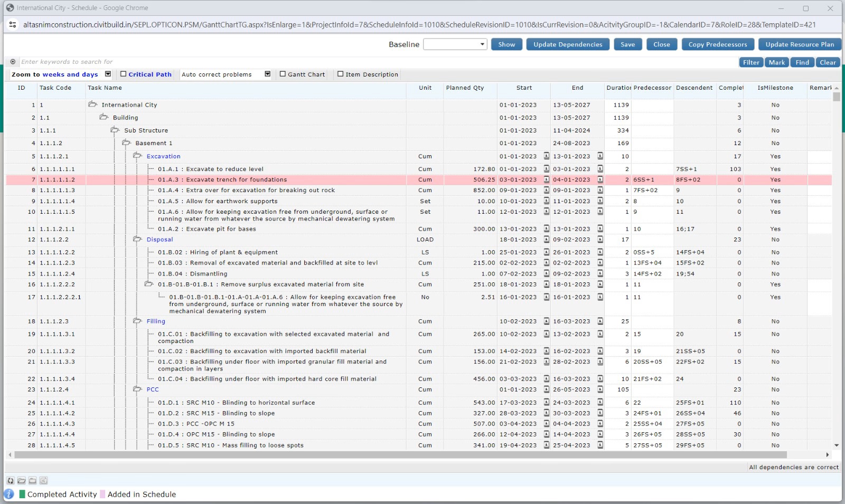This screenshot has width=845, height=504.
Task: Open End calendar for 01.B.03 Removal row
Action: pyautogui.click(x=600, y=263)
